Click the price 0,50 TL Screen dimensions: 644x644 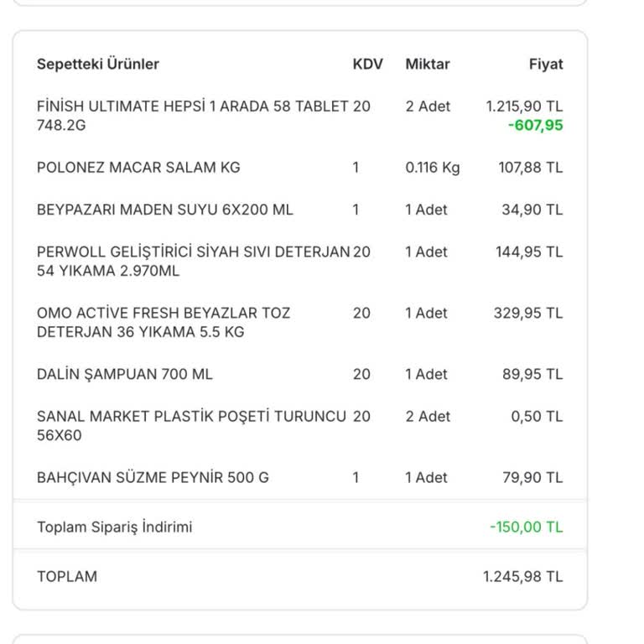(x=537, y=417)
